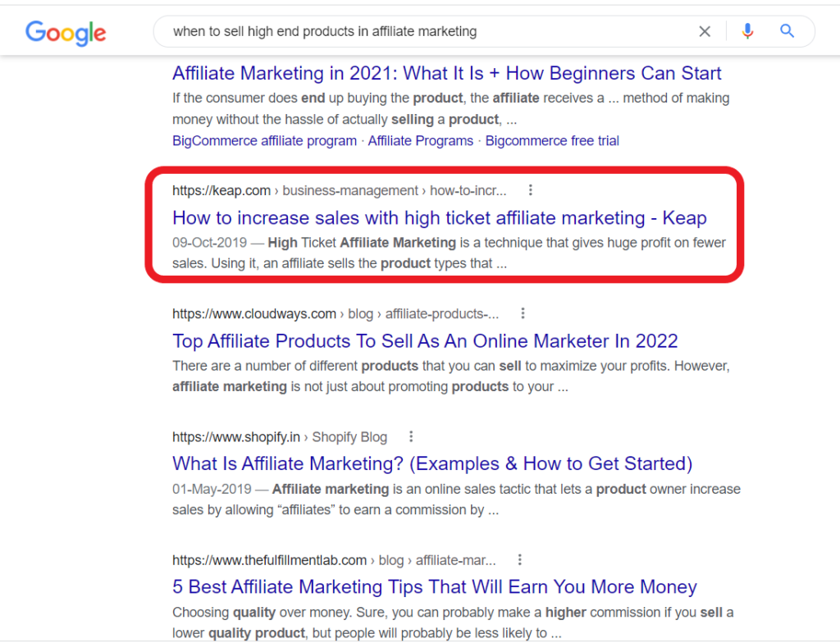The image size is (840, 643).
Task: Clear the search query with the X icon
Action: click(705, 31)
